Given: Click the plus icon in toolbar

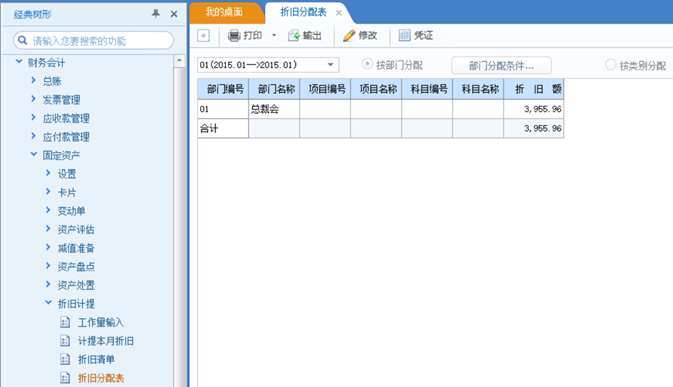Looking at the screenshot, I should click(203, 36).
